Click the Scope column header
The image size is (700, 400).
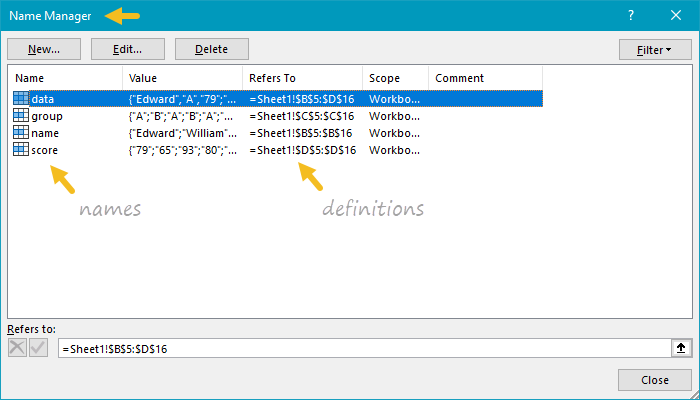pos(395,78)
